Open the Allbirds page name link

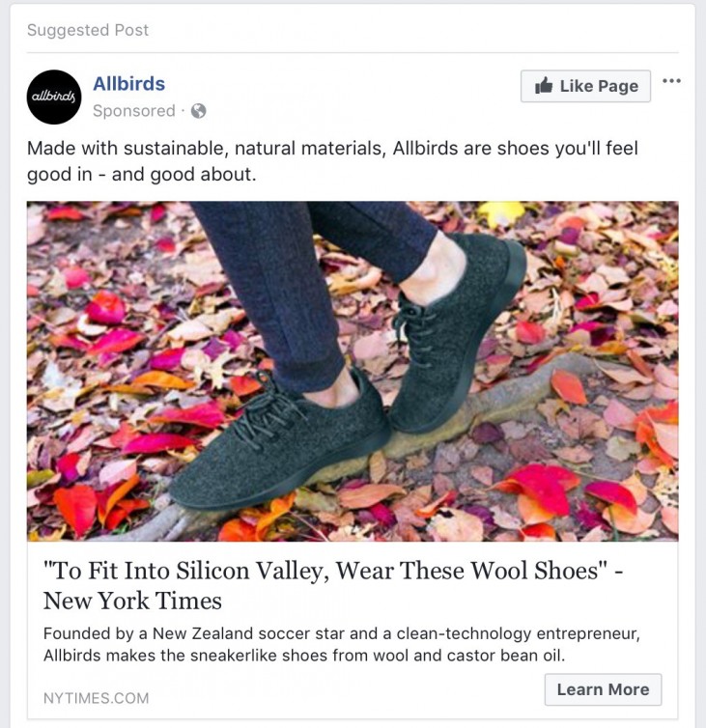[128, 84]
